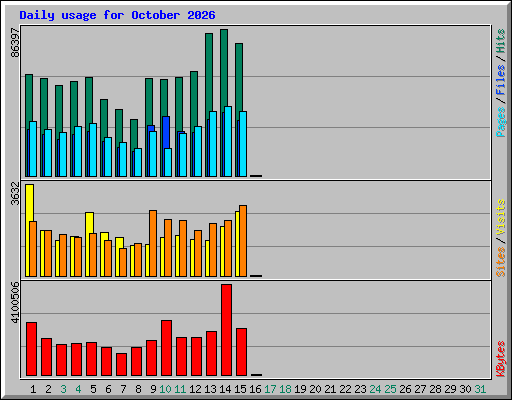This screenshot has width=512, height=400.
Task: Click day label 22 on the x-axis
Action: [x=346, y=389]
